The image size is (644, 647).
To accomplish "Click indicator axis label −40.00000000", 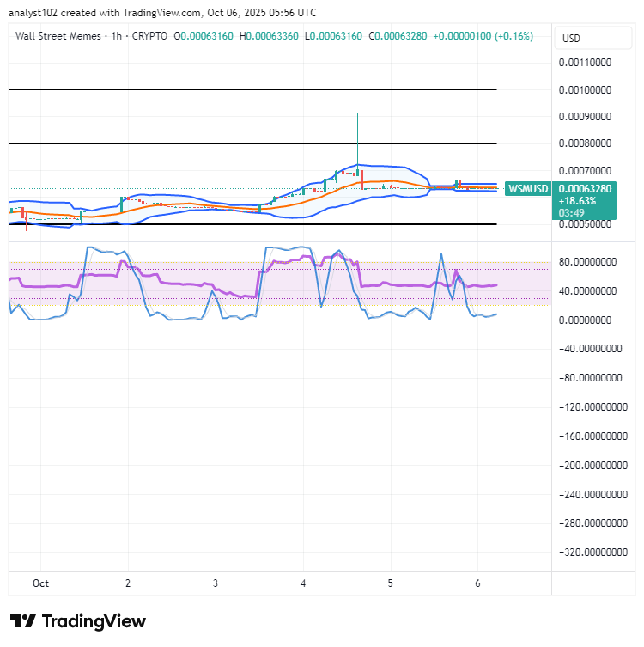I will click(590, 349).
